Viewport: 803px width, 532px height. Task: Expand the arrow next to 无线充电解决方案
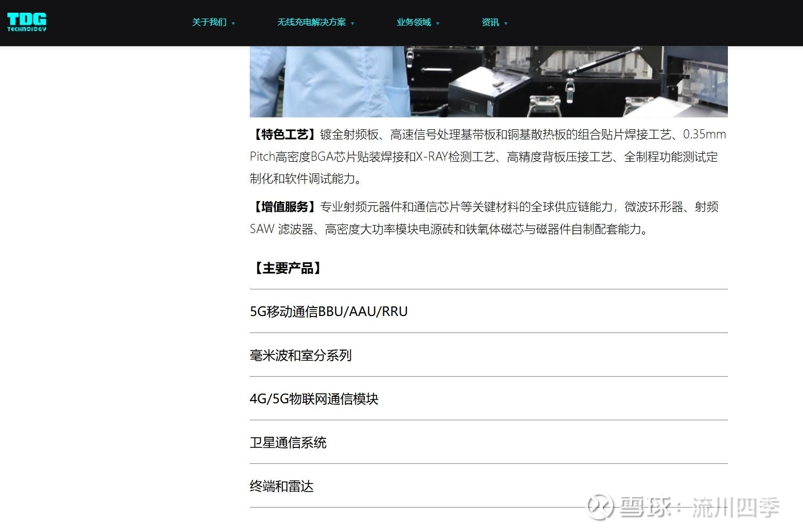[x=353, y=23]
